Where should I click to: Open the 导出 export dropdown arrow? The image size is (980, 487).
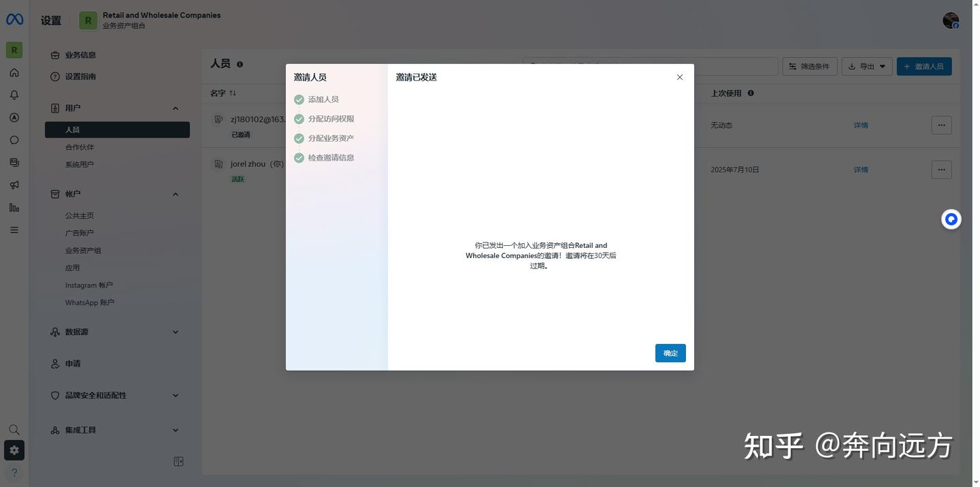point(881,66)
